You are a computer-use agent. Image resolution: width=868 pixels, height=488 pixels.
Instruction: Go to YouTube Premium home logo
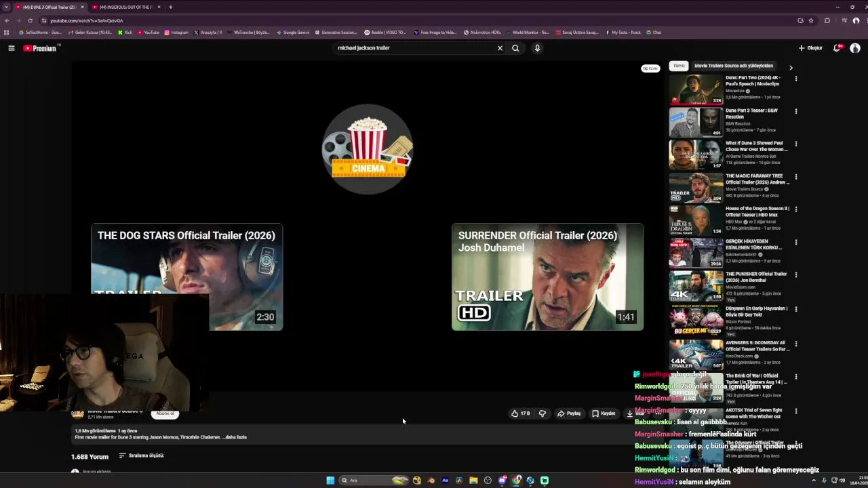tap(41, 48)
